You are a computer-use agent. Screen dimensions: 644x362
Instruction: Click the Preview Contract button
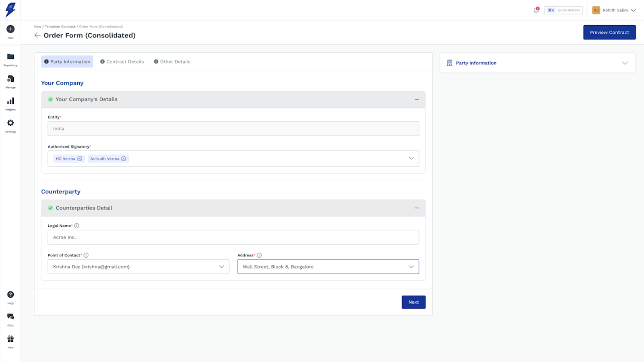coord(609,33)
